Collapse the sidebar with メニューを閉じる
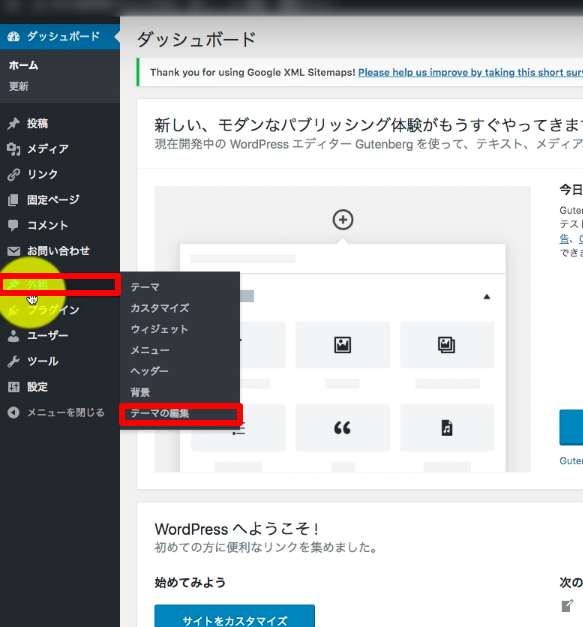The width and height of the screenshot is (583, 627). click(60, 413)
